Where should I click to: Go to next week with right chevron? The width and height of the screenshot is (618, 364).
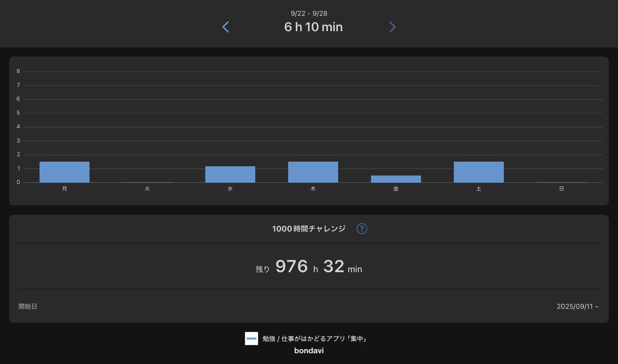pos(392,27)
